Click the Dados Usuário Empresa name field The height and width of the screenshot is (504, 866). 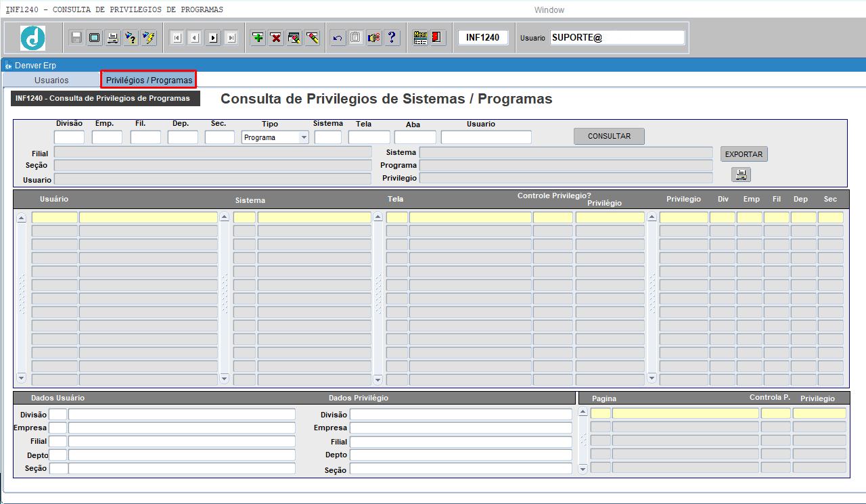(182, 428)
